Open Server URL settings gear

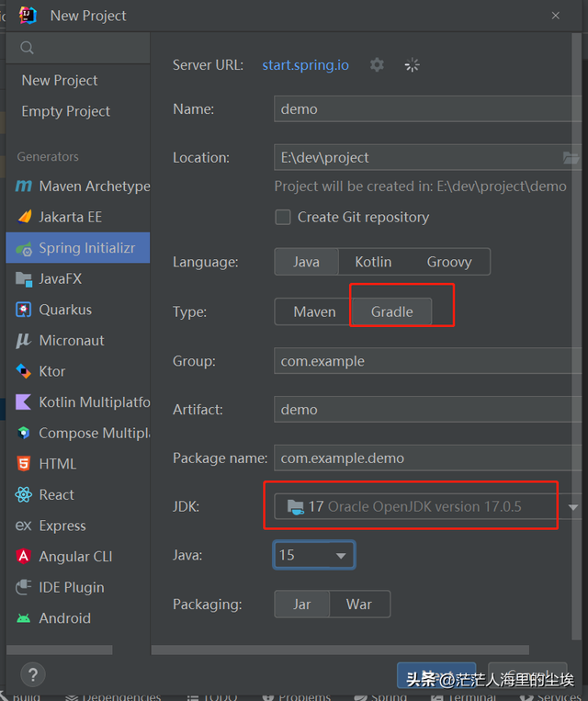(377, 65)
